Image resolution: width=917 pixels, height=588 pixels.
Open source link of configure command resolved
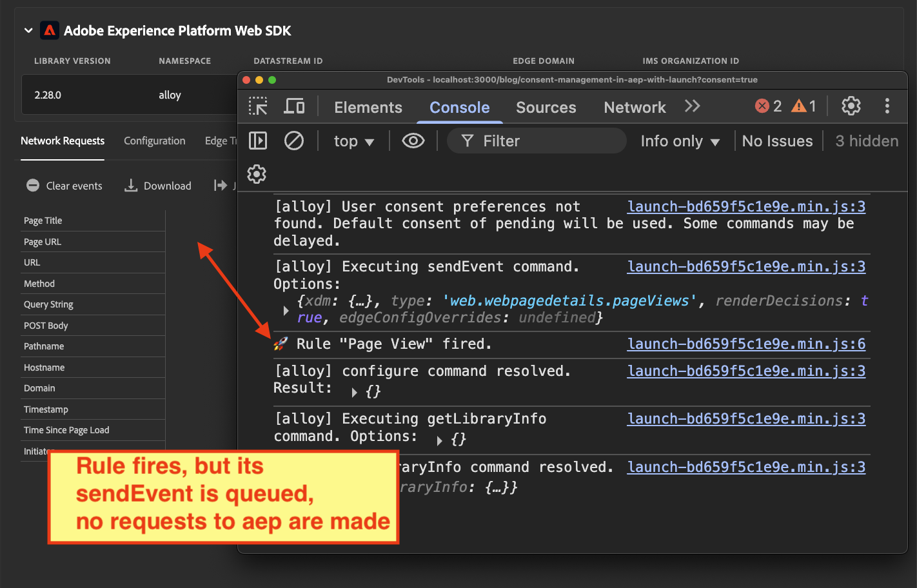pos(746,371)
